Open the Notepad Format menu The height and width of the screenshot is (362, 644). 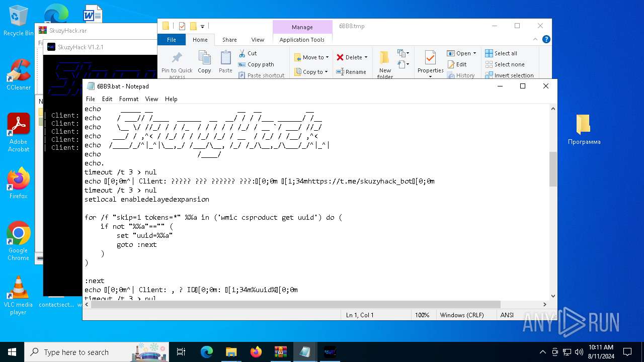coord(129,99)
